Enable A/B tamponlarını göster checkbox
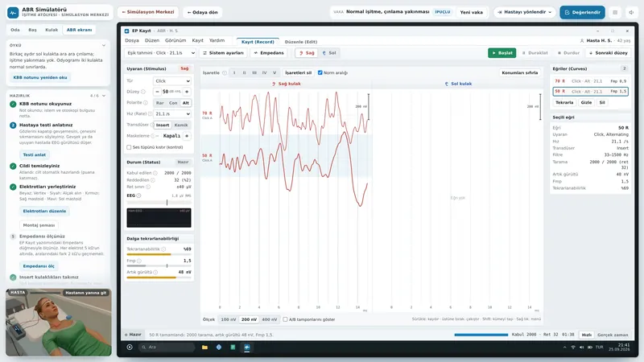 [285, 319]
